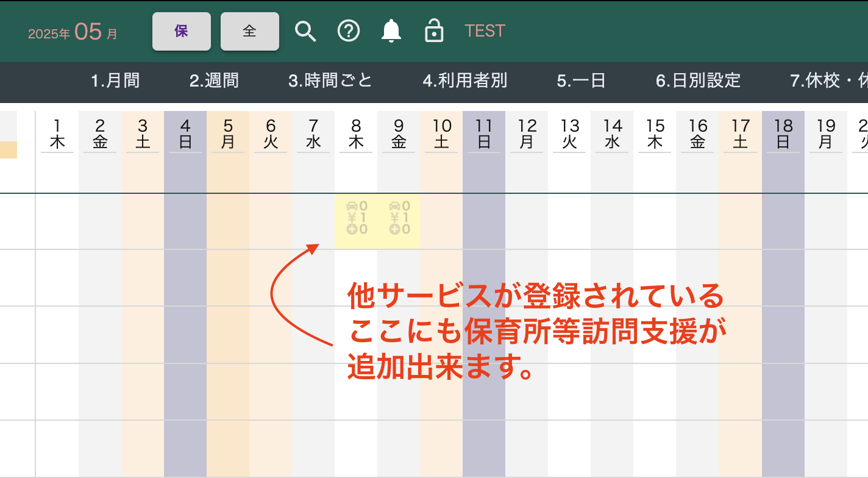This screenshot has height=478, width=868.
Task: Click the 1 木 date header
Action: pyautogui.click(x=57, y=134)
